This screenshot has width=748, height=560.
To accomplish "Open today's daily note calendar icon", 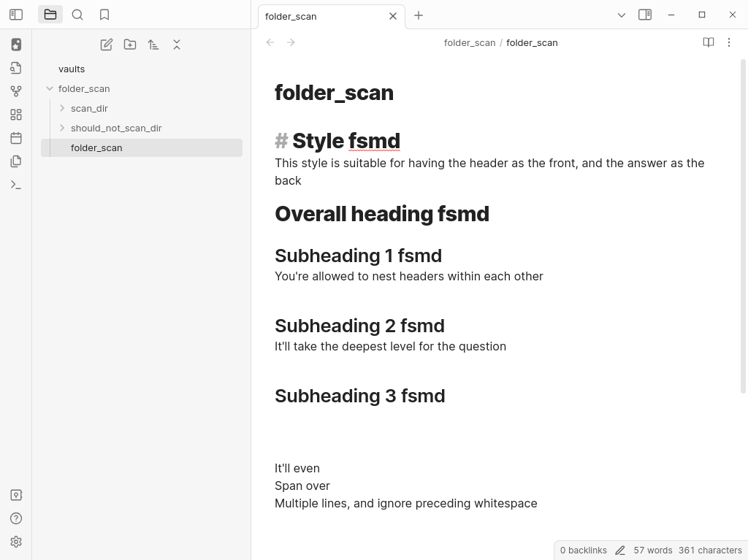I will (x=16, y=138).
